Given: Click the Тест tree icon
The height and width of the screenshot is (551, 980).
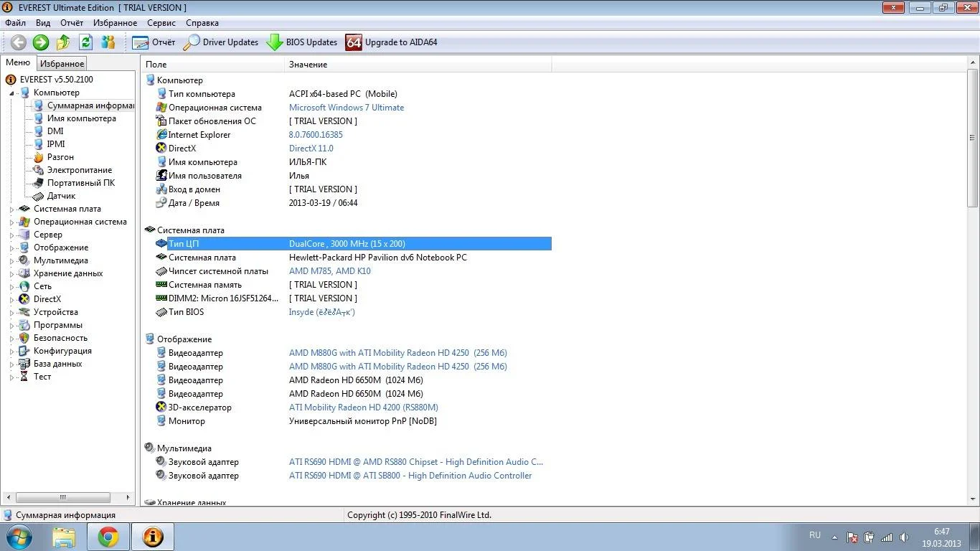Looking at the screenshot, I should tap(24, 377).
